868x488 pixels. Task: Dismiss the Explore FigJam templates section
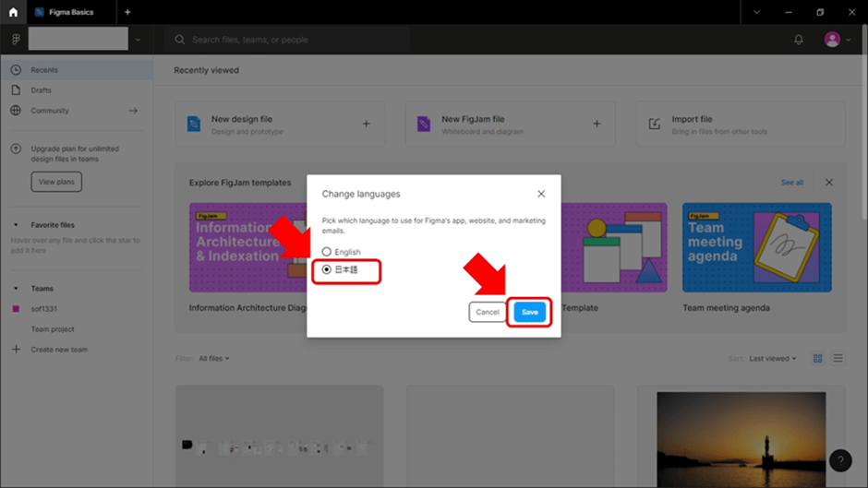[x=828, y=183]
